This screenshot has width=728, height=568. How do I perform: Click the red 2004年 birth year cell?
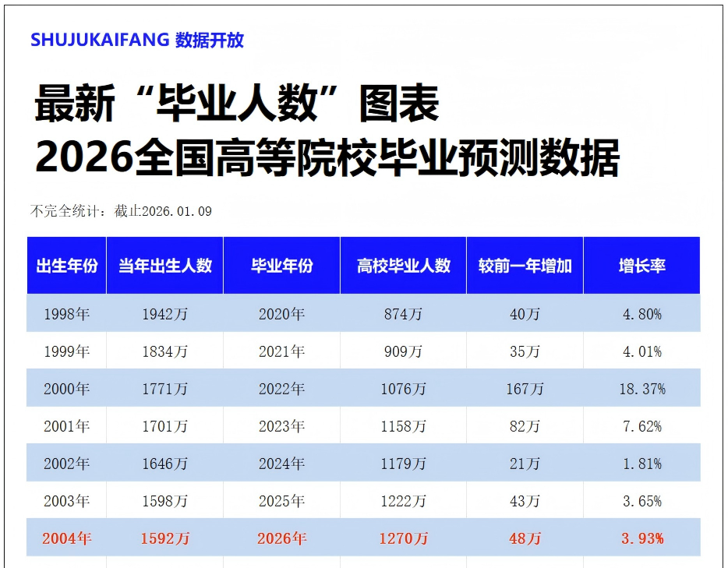click(x=67, y=538)
